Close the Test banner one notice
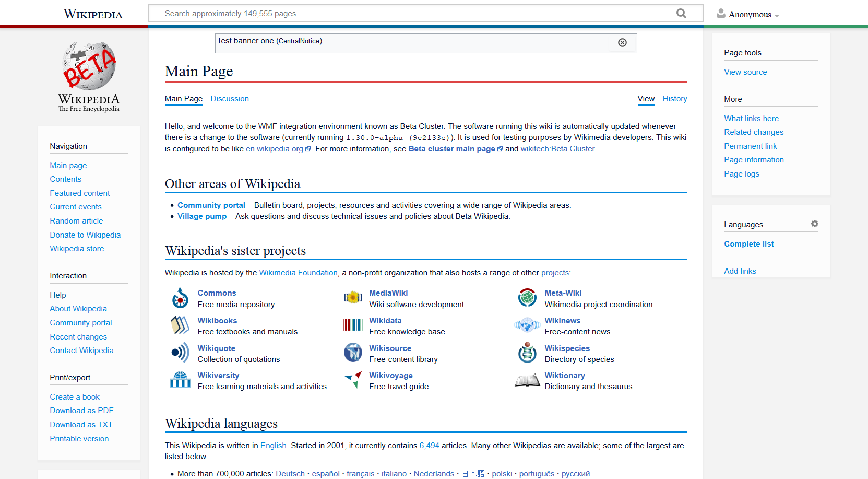 click(622, 43)
